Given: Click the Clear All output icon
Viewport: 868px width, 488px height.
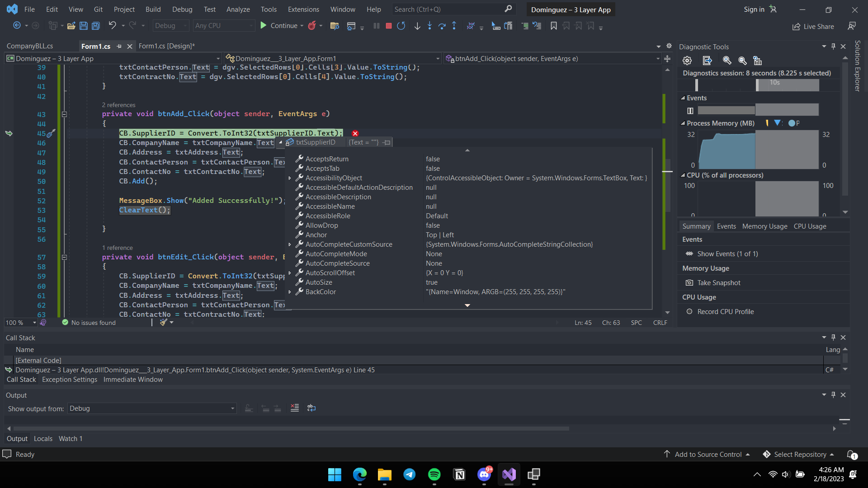Looking at the screenshot, I should (x=295, y=408).
